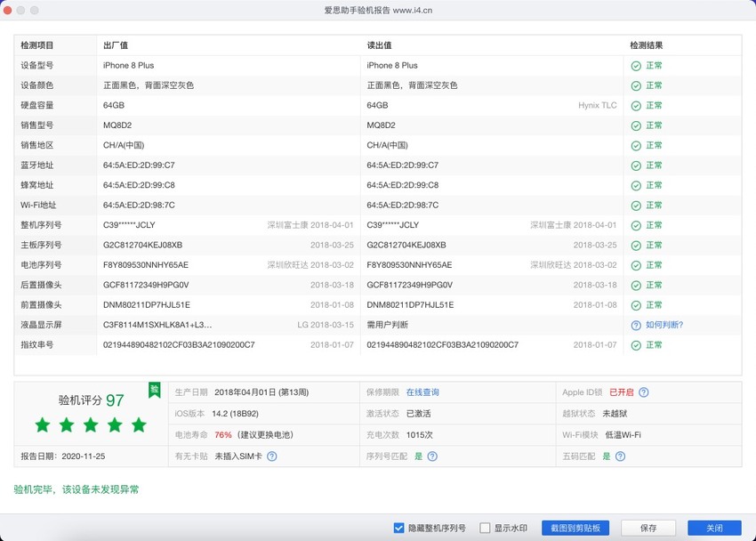Click the 低温Wi-Fi module value
Screen dimensions: 756x541
(623, 435)
